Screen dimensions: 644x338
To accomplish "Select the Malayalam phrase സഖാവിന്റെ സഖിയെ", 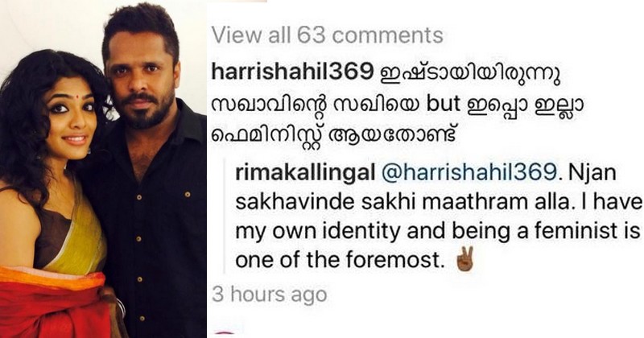I will click(316, 106).
